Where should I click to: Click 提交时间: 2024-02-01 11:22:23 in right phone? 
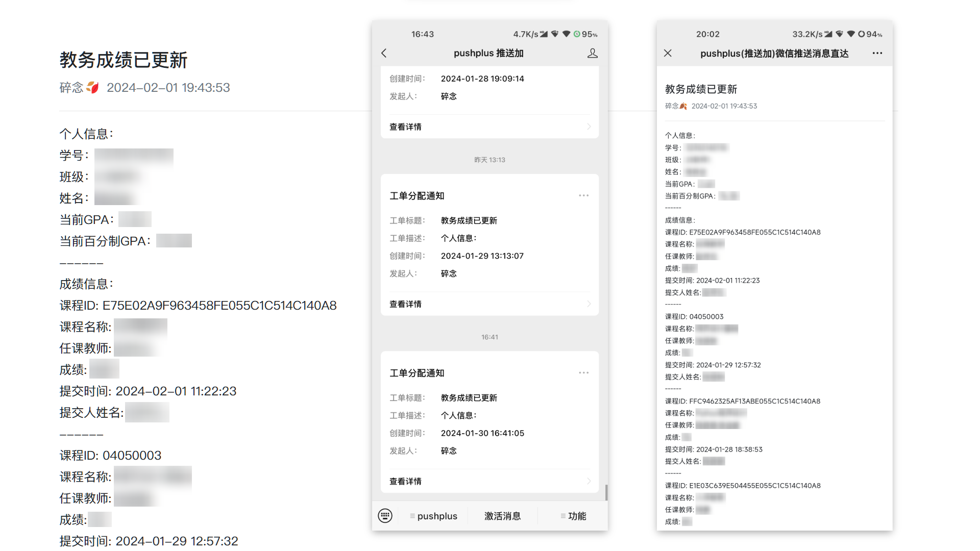[x=712, y=281]
